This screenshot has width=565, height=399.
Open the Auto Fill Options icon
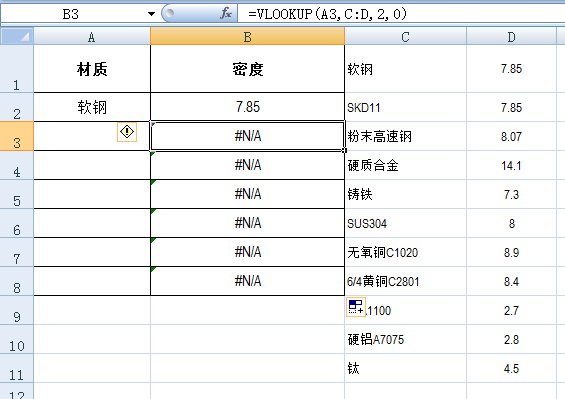click(356, 307)
